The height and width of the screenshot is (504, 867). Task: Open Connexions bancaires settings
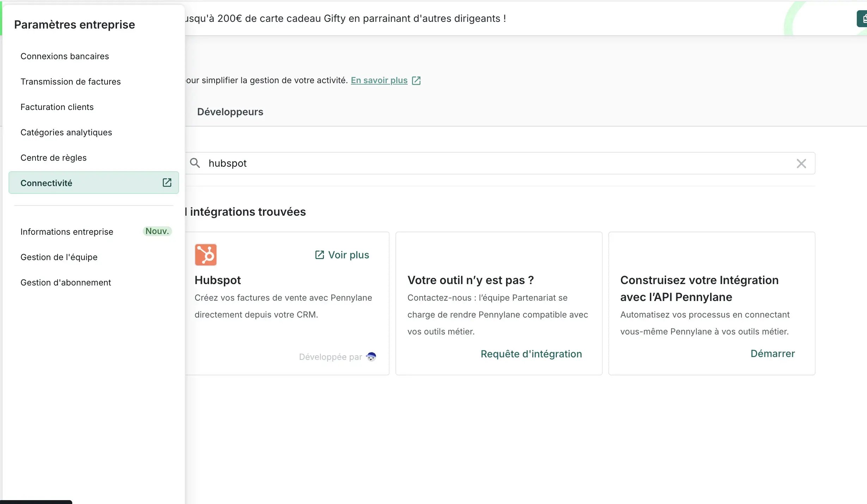pos(64,56)
